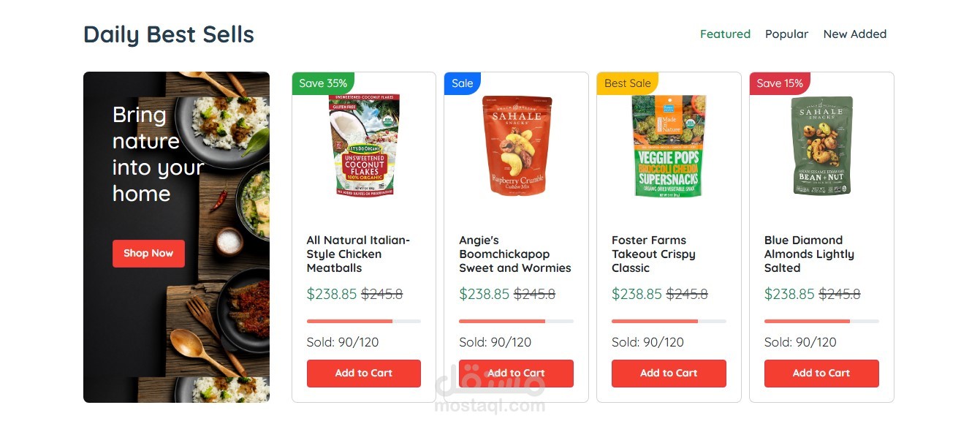Viewport: 980px width, 424px height.
Task: Open the Featured tab
Action: [725, 34]
